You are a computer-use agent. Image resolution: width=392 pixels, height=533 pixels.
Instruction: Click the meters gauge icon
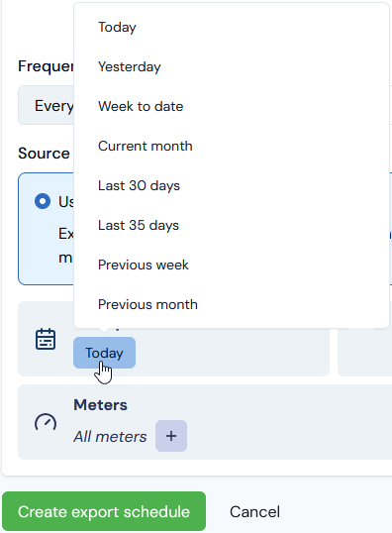pyautogui.click(x=46, y=422)
